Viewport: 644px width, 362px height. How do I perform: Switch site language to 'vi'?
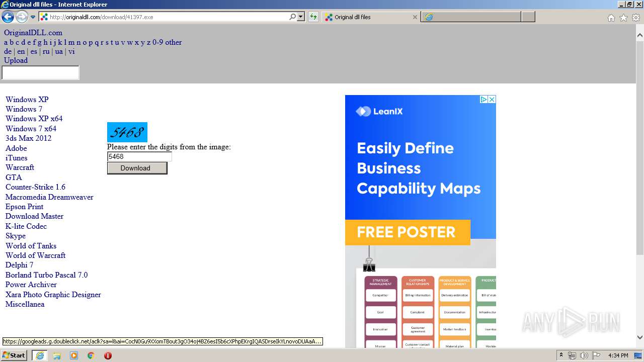click(71, 51)
